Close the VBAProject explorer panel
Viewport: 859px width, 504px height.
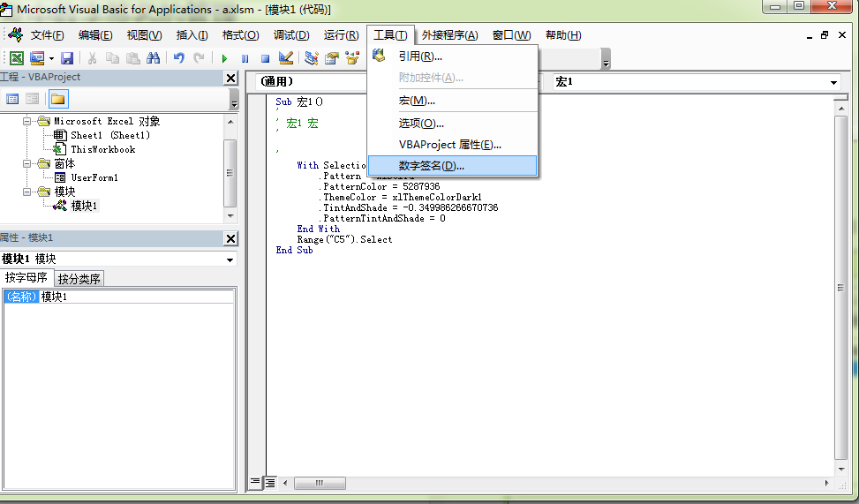230,79
